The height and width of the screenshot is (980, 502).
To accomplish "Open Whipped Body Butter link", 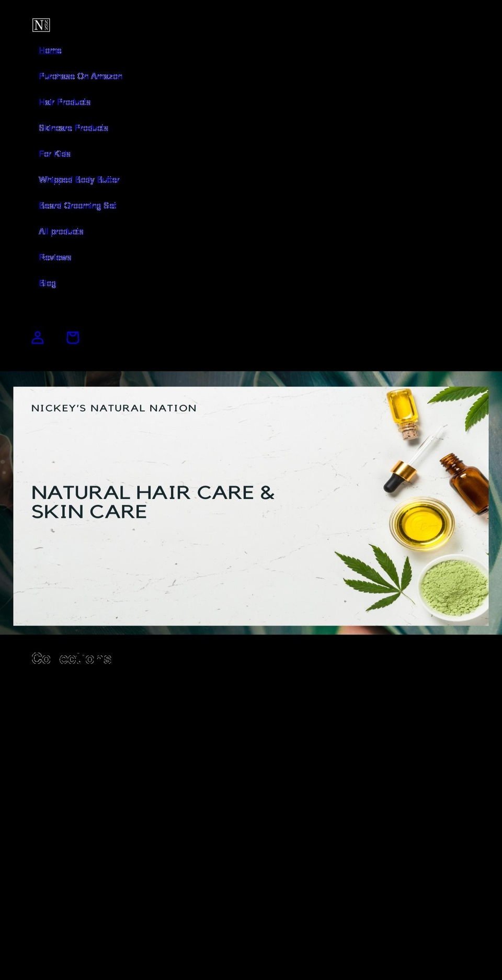I will (79, 180).
